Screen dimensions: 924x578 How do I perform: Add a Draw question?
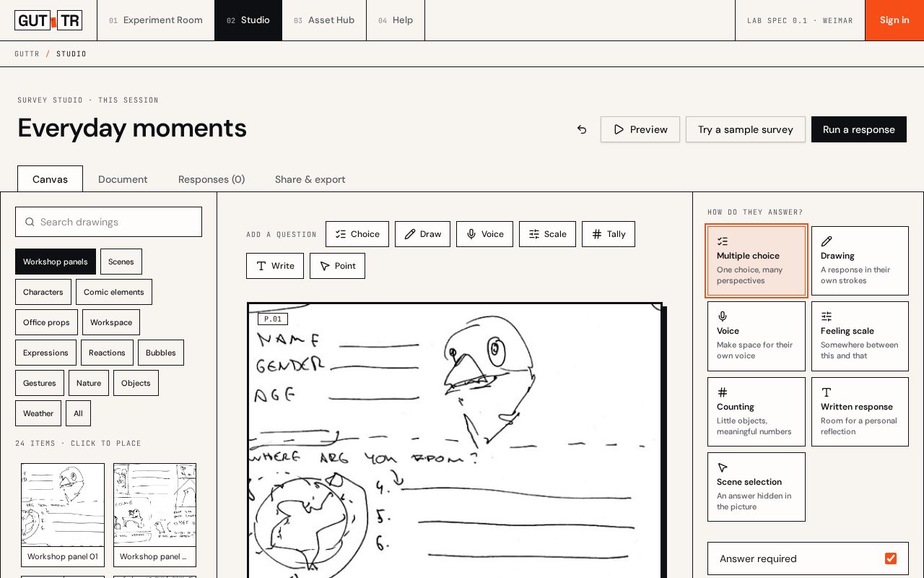[422, 234]
